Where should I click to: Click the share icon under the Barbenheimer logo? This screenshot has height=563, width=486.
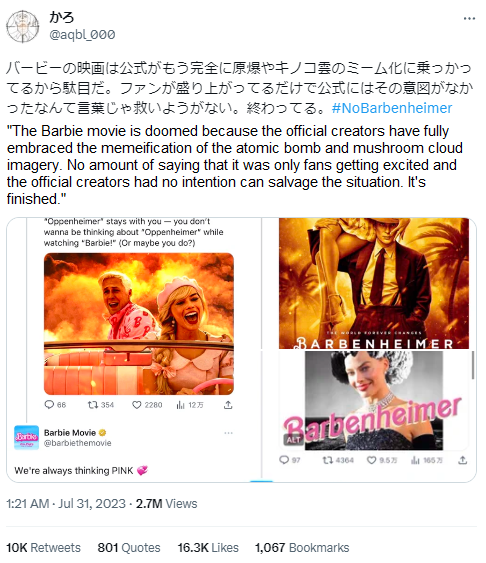(463, 460)
